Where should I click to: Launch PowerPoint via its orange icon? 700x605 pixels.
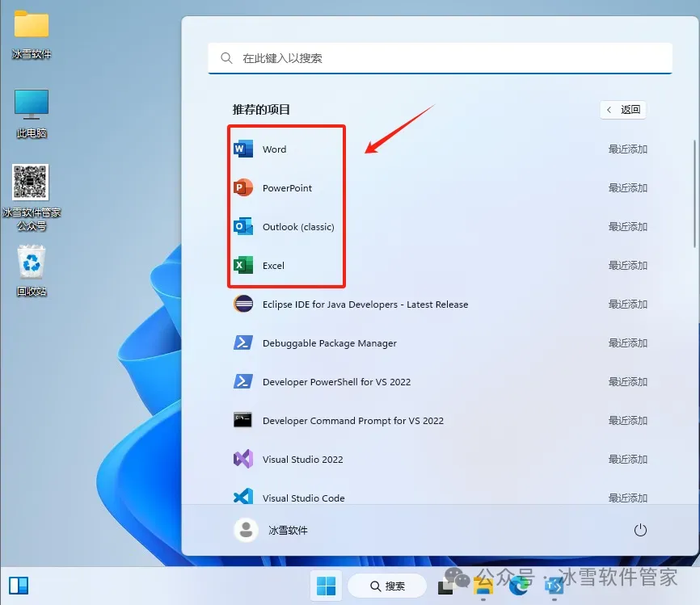pyautogui.click(x=243, y=188)
